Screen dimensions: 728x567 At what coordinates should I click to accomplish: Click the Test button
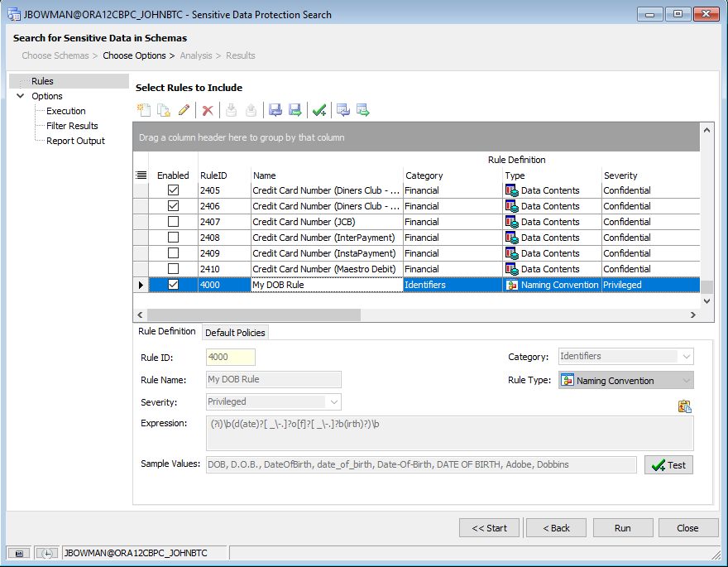click(x=668, y=465)
